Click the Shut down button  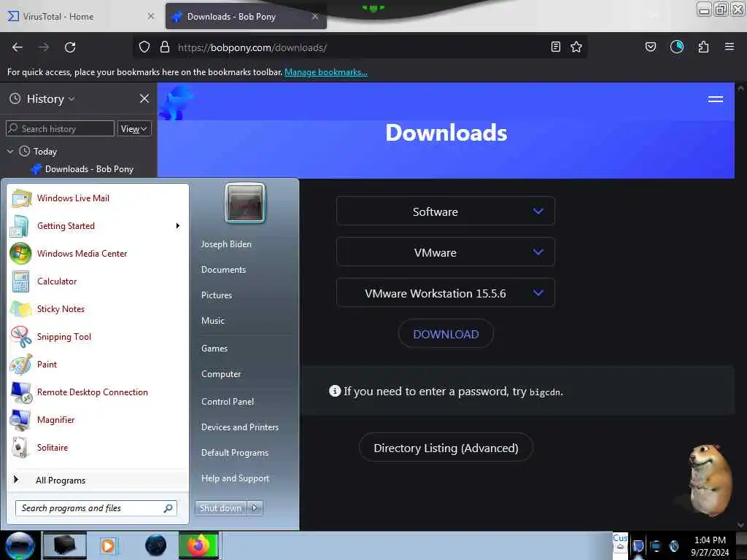point(220,508)
